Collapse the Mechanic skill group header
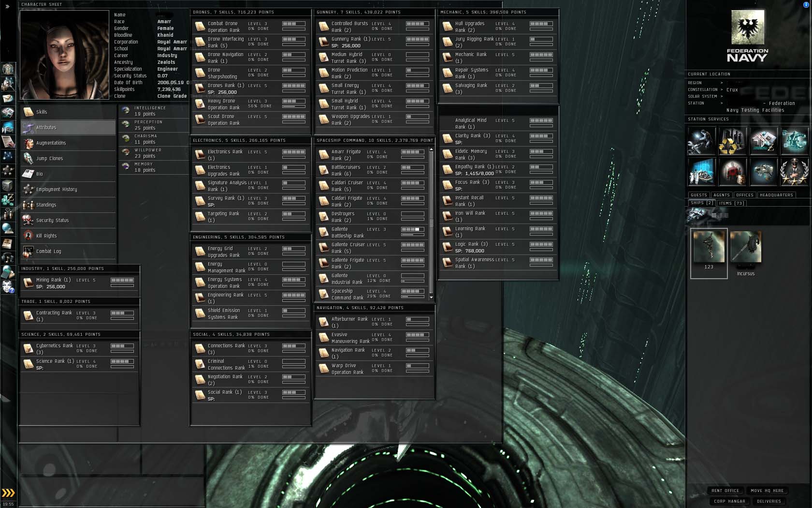This screenshot has width=812, height=508. [x=498, y=12]
